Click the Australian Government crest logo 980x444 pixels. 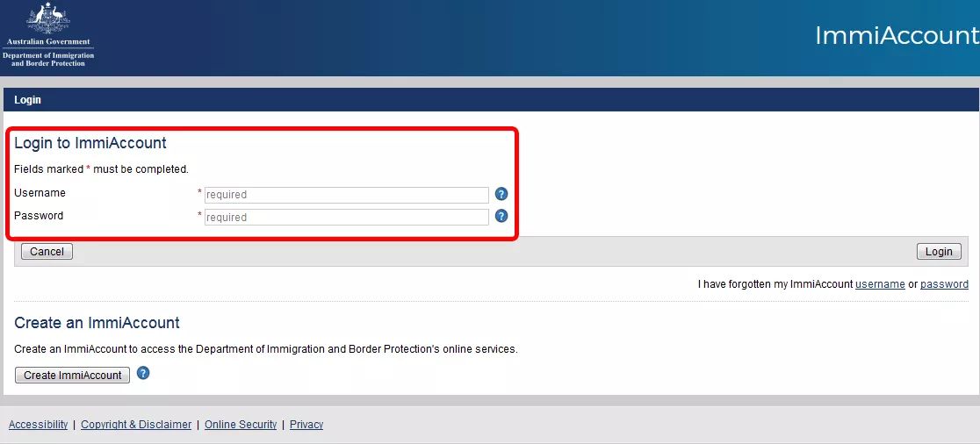[x=48, y=19]
